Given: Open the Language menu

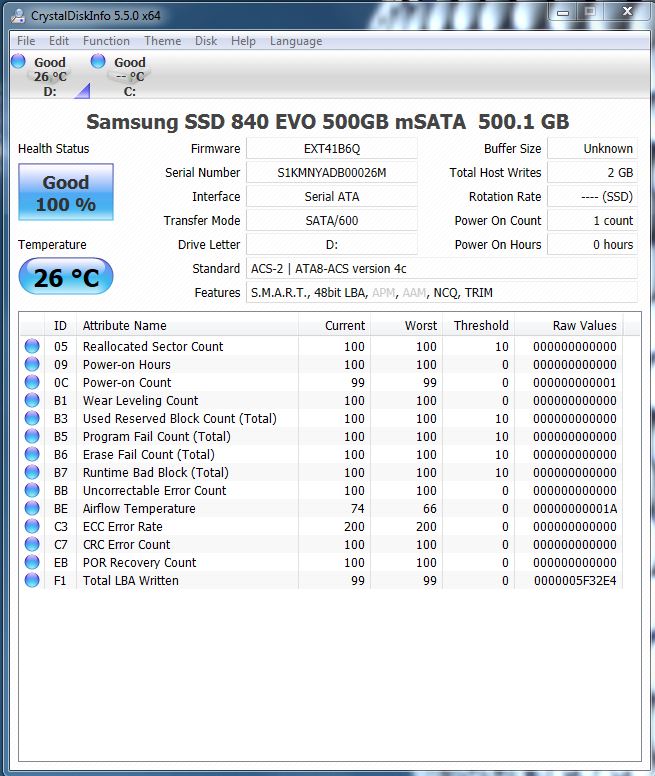Looking at the screenshot, I should (296, 41).
